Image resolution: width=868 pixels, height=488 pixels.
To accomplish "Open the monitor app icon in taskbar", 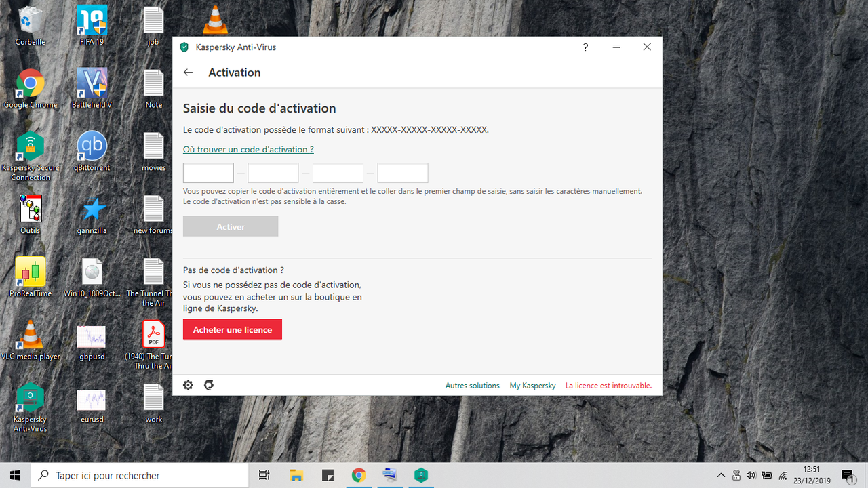I will [390, 475].
